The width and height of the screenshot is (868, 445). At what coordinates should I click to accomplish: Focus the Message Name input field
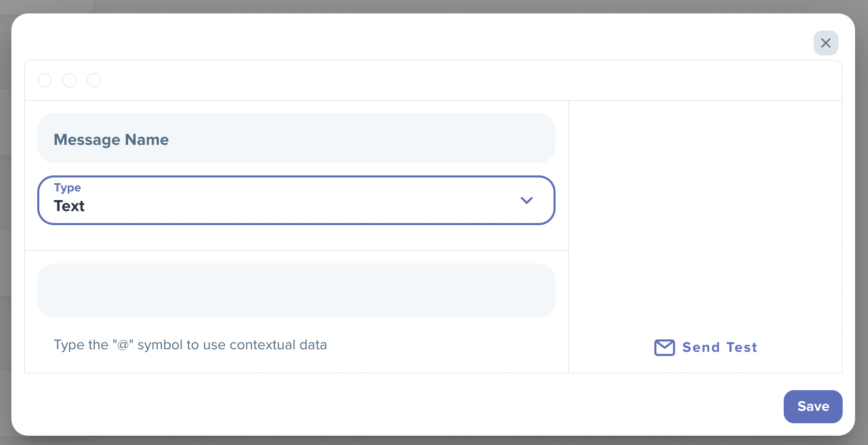[296, 138]
